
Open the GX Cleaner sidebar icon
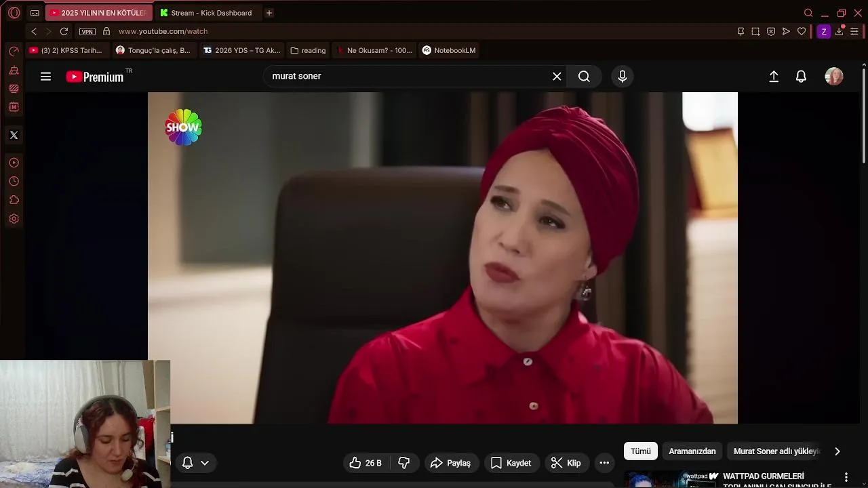pyautogui.click(x=14, y=70)
